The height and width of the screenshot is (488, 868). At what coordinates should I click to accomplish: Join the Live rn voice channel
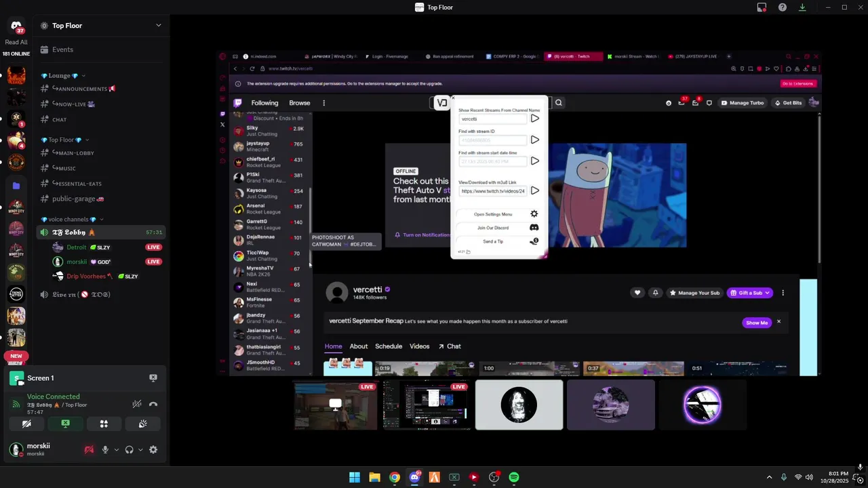[102, 295]
